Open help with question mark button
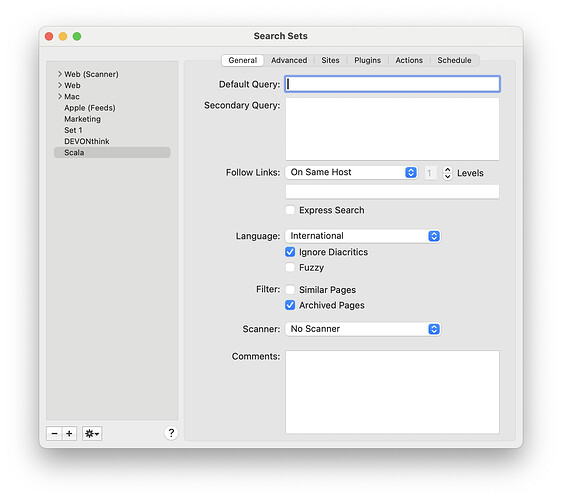 171,433
